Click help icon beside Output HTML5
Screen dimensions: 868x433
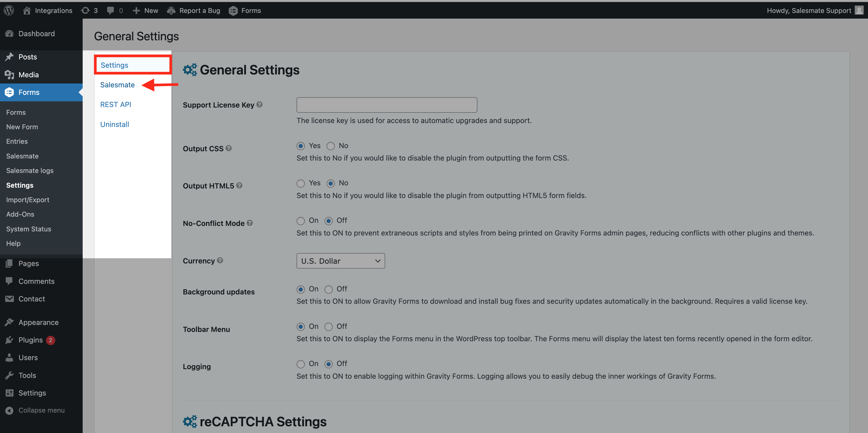pyautogui.click(x=239, y=185)
